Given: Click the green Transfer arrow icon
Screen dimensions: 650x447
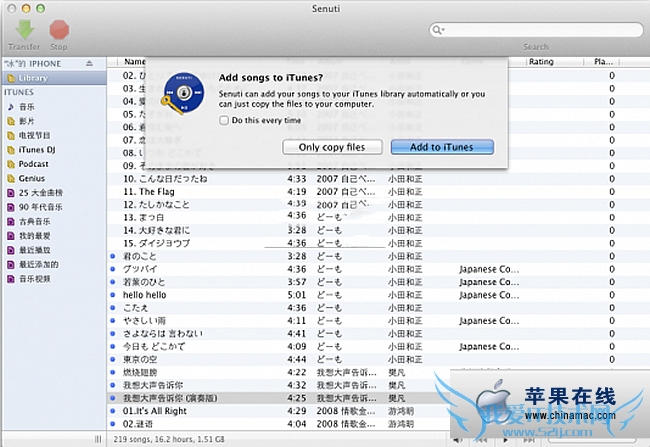Looking at the screenshot, I should [x=24, y=29].
